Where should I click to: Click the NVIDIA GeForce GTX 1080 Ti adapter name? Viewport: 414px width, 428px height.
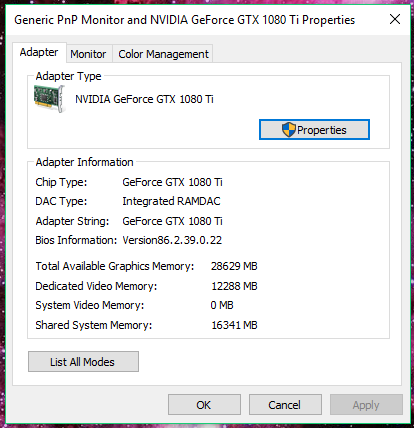144,99
